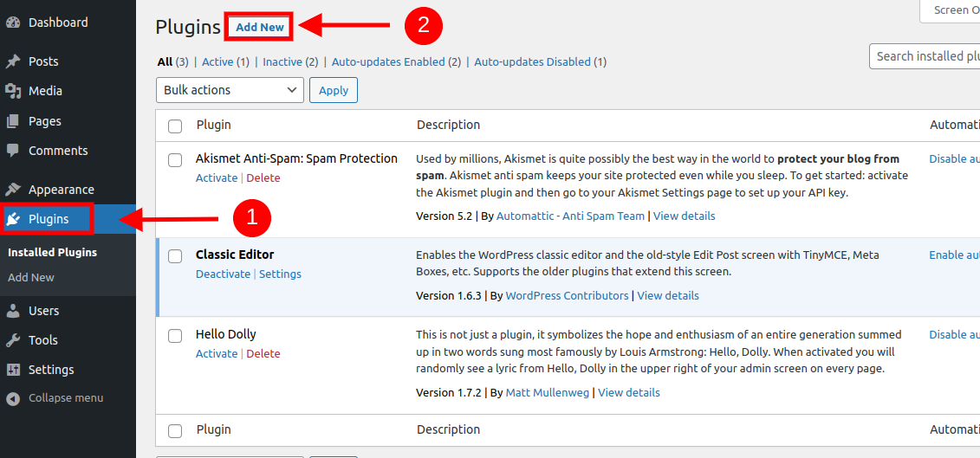The width and height of the screenshot is (980, 458).
Task: Click the Add New button beside the Plugins heading
Action: [x=260, y=28]
